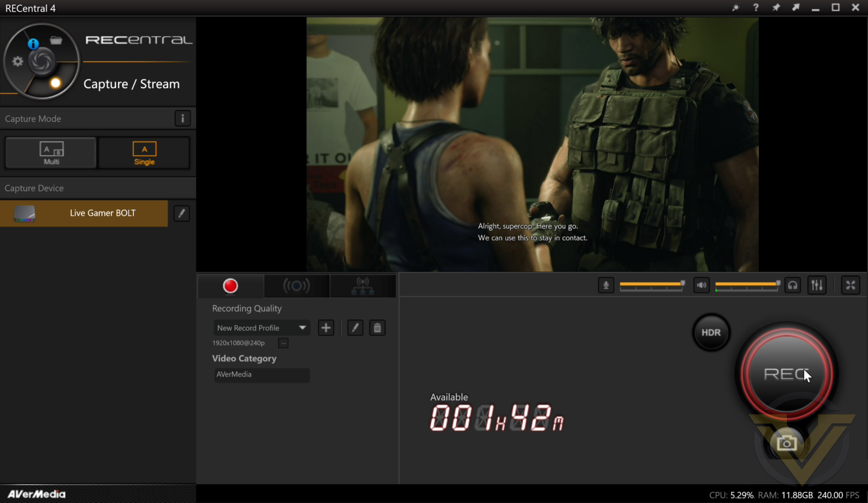The width and height of the screenshot is (868, 503).
Task: Toggle the HDR button
Action: click(x=711, y=332)
